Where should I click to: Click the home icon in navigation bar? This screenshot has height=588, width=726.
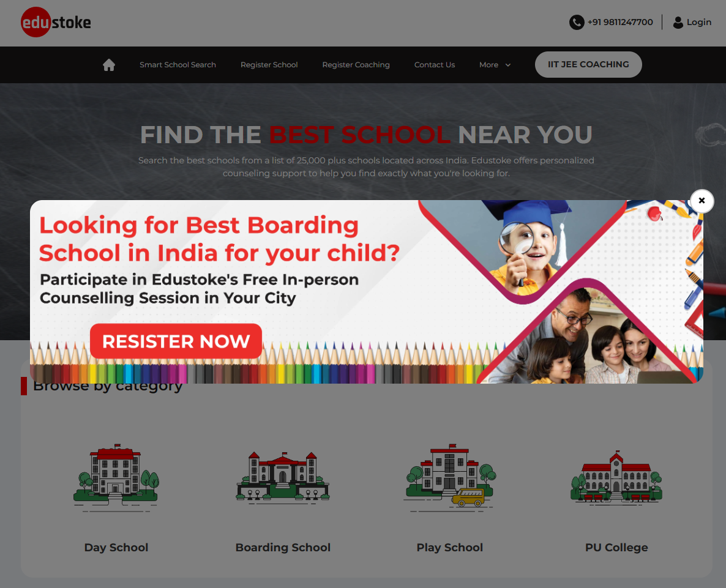click(109, 65)
